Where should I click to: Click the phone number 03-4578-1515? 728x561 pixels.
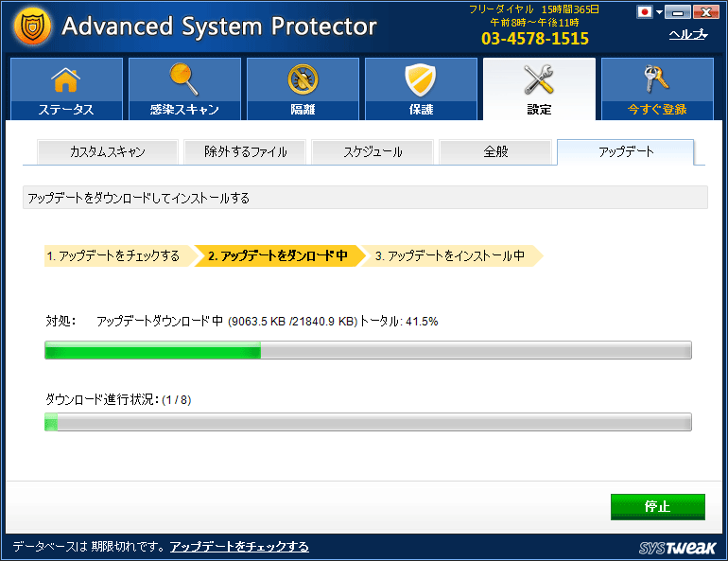pyautogui.click(x=535, y=39)
